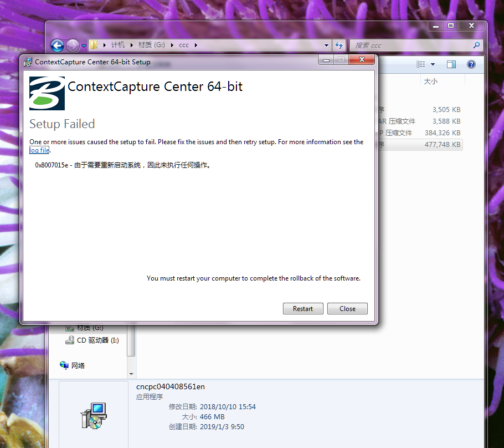
Task: Open the address bar history dropdown
Action: (326, 45)
